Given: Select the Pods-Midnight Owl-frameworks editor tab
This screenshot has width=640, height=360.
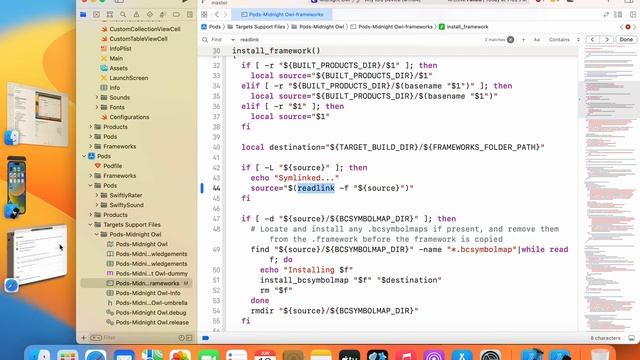Looking at the screenshot, I should (282, 14).
